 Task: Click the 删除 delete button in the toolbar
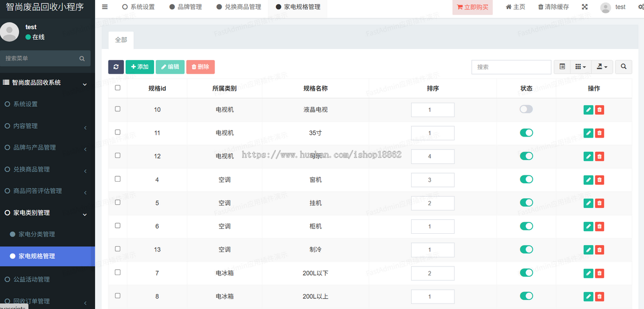point(200,67)
